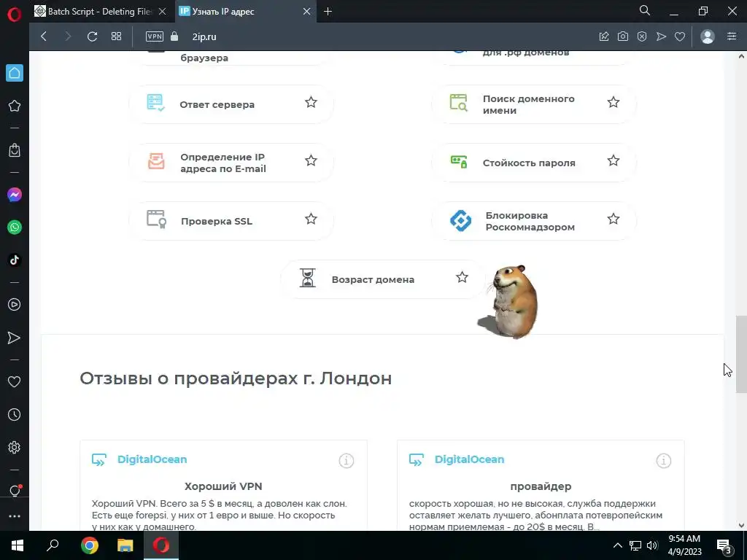This screenshot has width=747, height=560.
Task: Open the Player icon in sidebar
Action: [15, 304]
